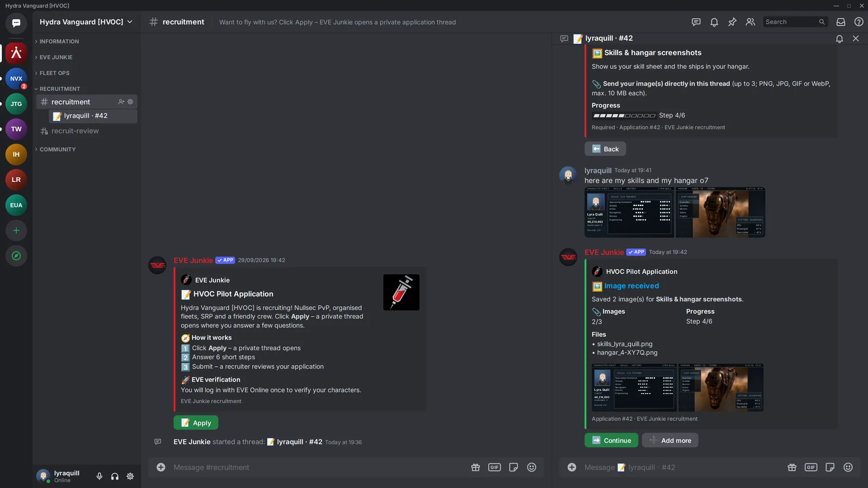Click the Back button in thread
Screen dimensions: 868x488
point(605,149)
